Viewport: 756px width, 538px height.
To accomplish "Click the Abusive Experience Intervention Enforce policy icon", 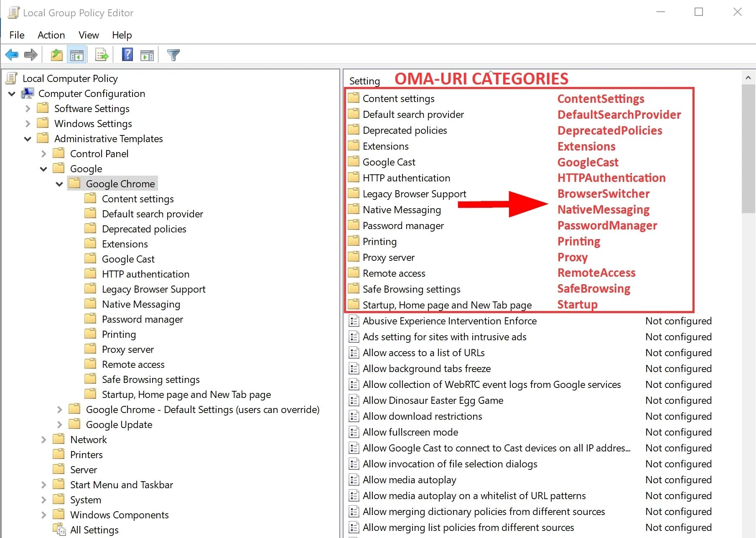I will click(x=354, y=321).
